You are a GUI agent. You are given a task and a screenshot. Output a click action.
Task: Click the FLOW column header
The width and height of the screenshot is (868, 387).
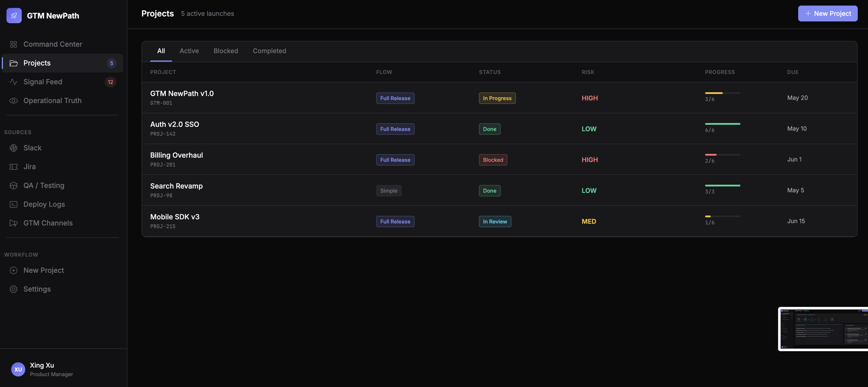(384, 72)
